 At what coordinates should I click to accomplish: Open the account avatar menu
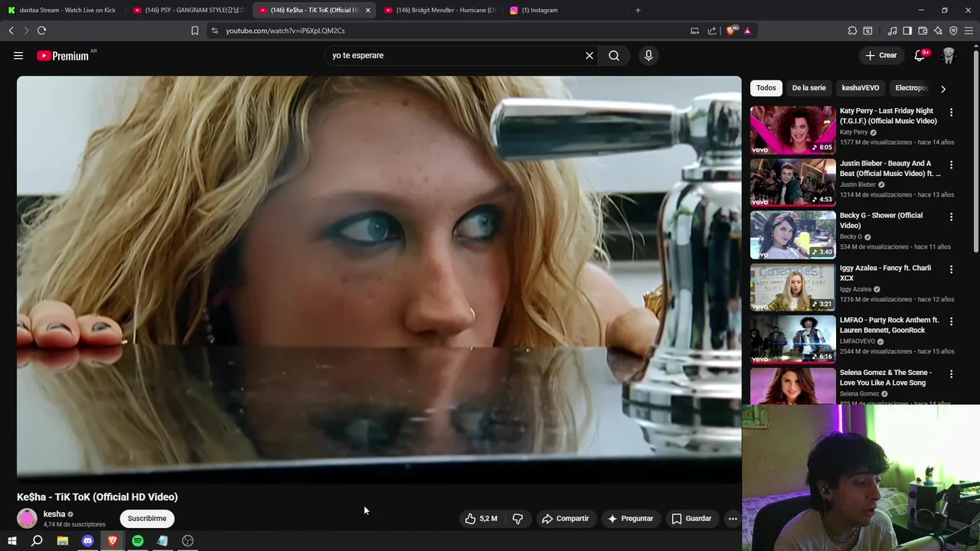[x=949, y=55]
